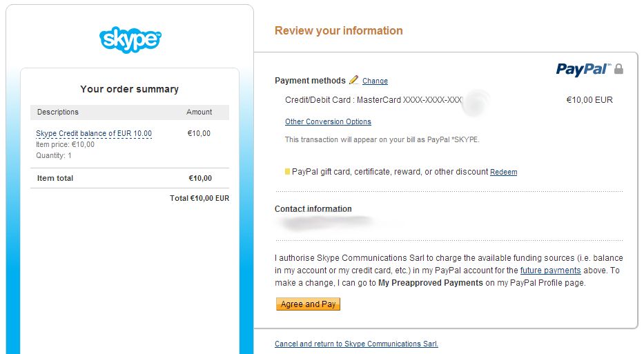Image resolution: width=644 pixels, height=354 pixels.
Task: Click the padlock security icon
Action: [618, 69]
